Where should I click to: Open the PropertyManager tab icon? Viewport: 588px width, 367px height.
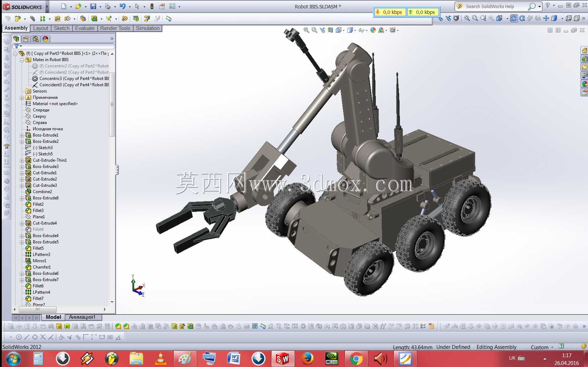pos(26,39)
